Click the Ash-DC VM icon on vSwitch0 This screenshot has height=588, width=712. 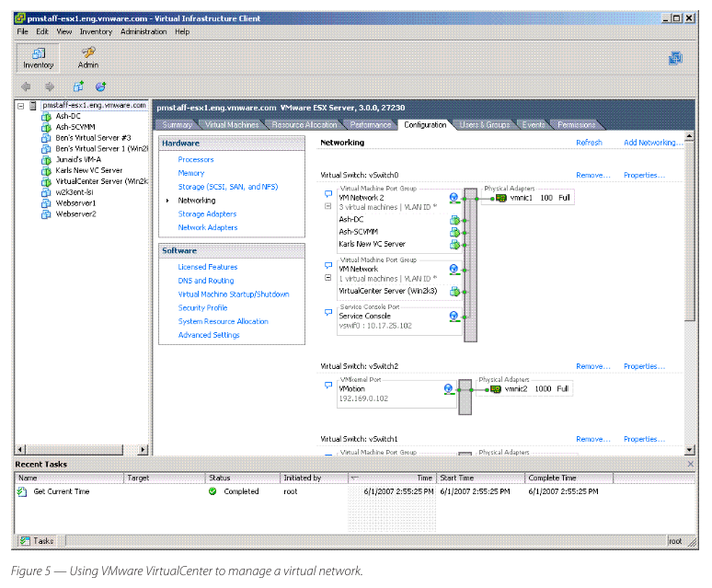click(454, 220)
